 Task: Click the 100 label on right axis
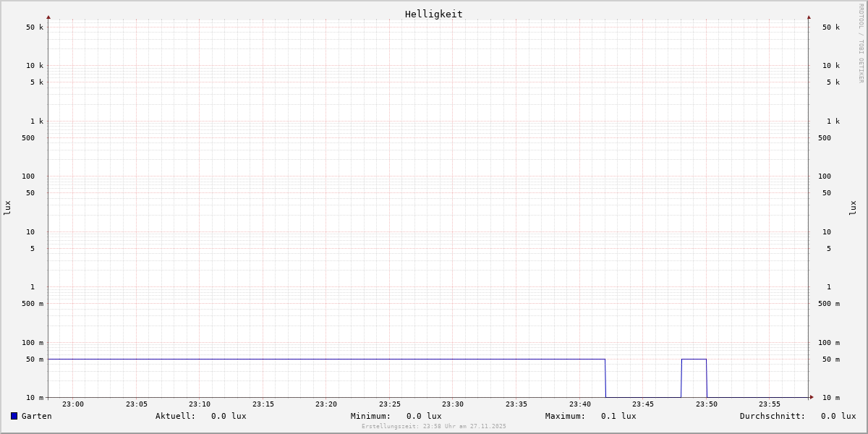pyautogui.click(x=825, y=176)
